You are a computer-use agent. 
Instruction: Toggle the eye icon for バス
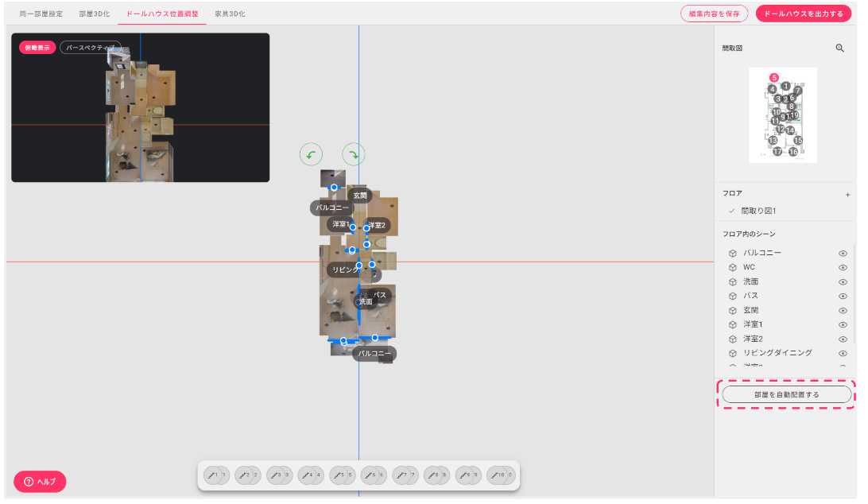click(x=843, y=297)
